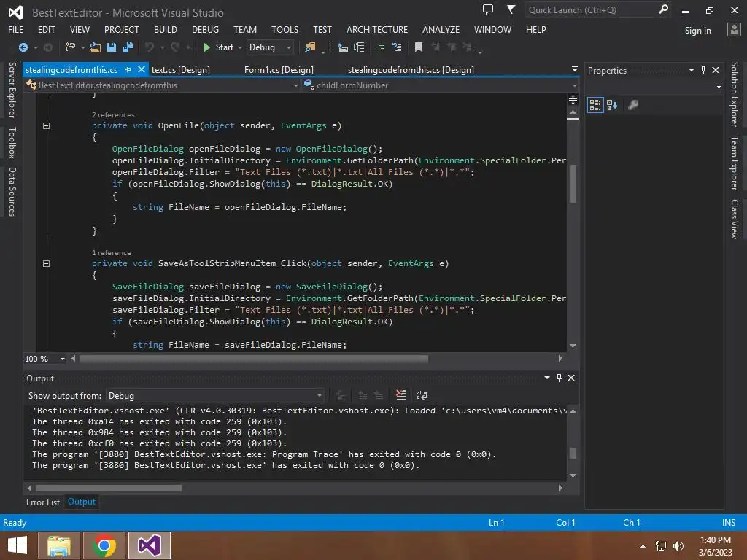Switch to stealingcodefromthis.cs [Design] tab
This screenshot has width=747, height=560.
coord(411,69)
